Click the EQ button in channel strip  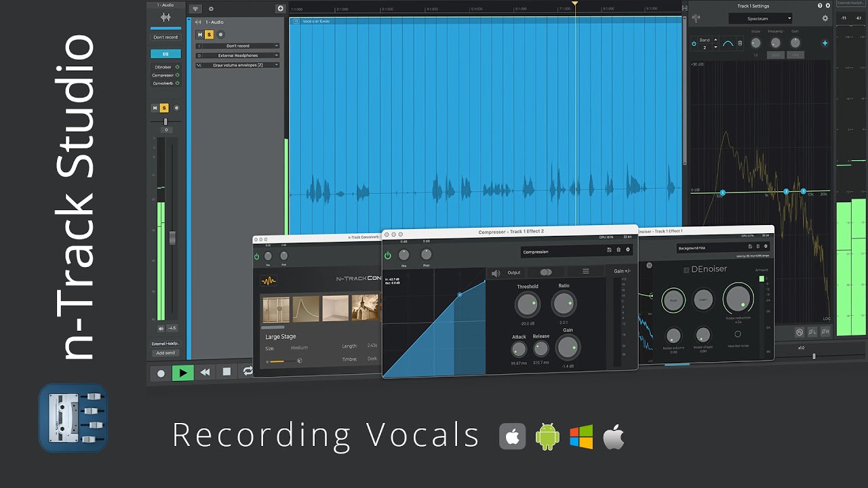[165, 54]
